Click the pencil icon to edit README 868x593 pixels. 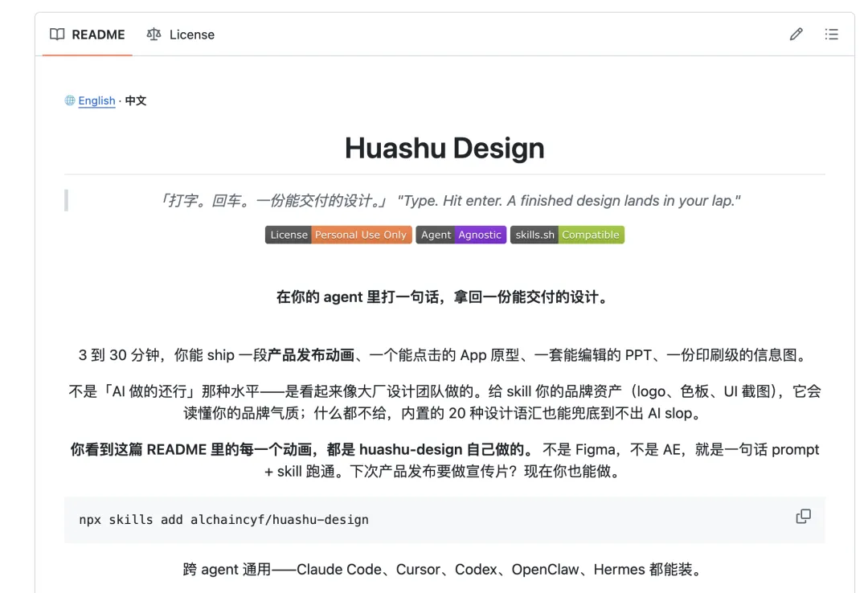[796, 34]
